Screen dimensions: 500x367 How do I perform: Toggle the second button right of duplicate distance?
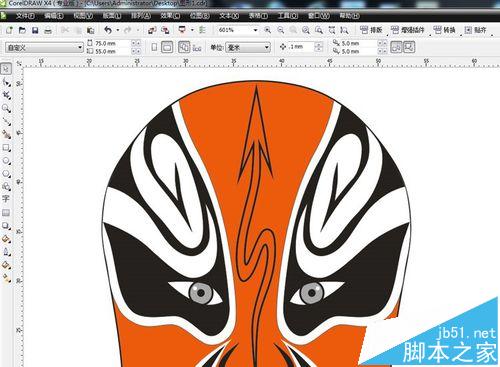click(x=409, y=47)
